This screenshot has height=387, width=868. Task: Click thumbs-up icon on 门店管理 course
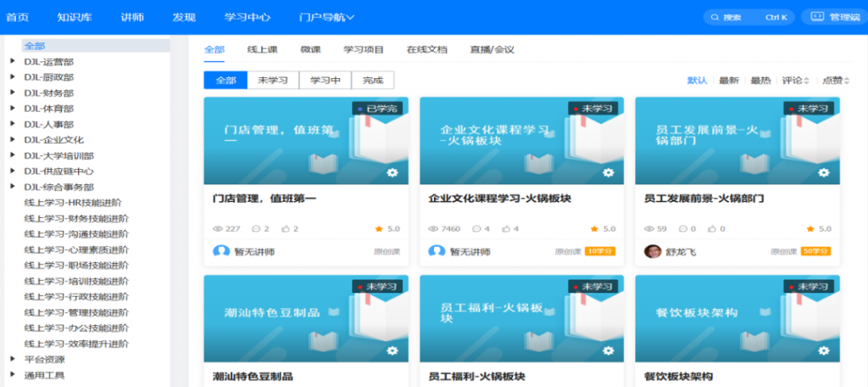pyautogui.click(x=285, y=229)
